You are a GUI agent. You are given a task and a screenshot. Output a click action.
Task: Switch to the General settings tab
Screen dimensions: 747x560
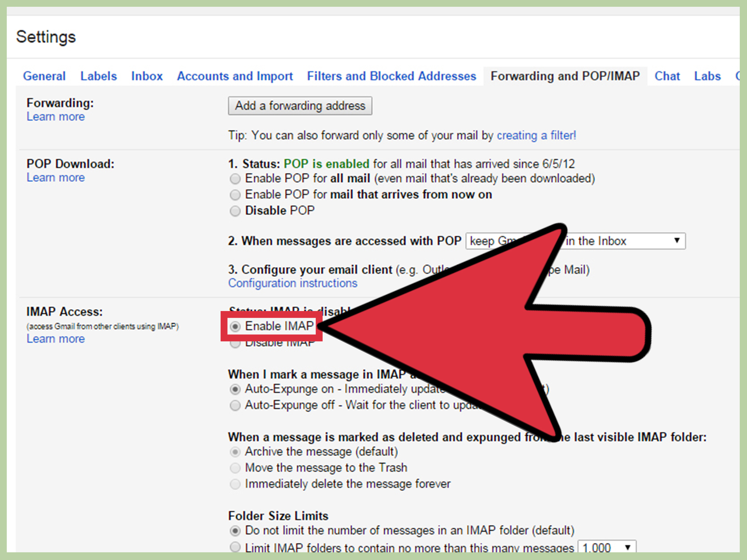coord(44,76)
